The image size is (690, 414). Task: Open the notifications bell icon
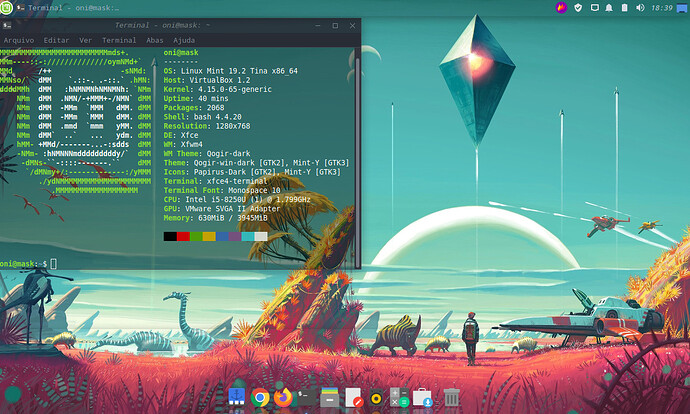coord(609,7)
